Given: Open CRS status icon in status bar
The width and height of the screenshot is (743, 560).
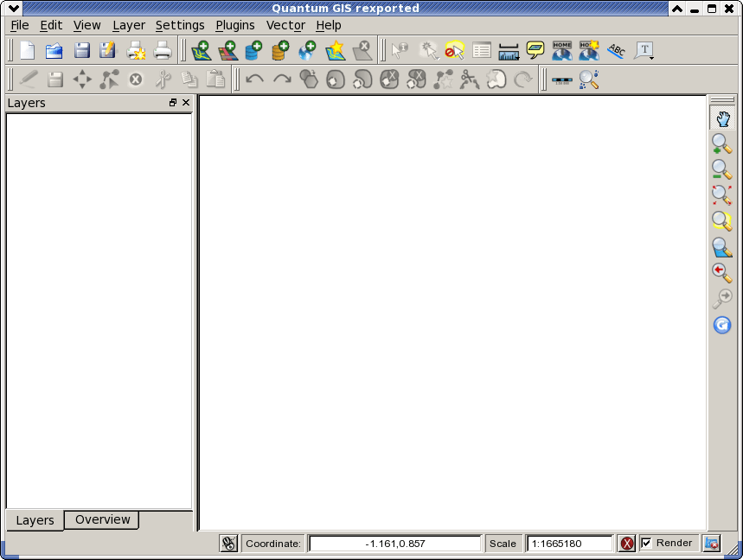Looking at the screenshot, I should tap(712, 544).
